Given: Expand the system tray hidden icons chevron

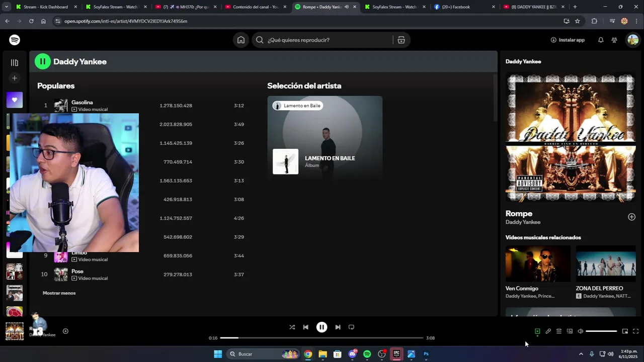Looking at the screenshot, I should coord(581,354).
